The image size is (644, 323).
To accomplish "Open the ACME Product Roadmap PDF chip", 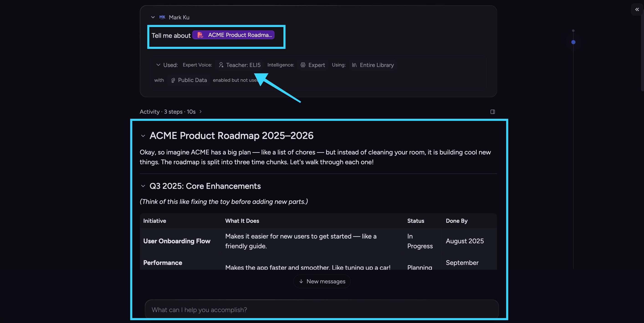I will pos(233,35).
